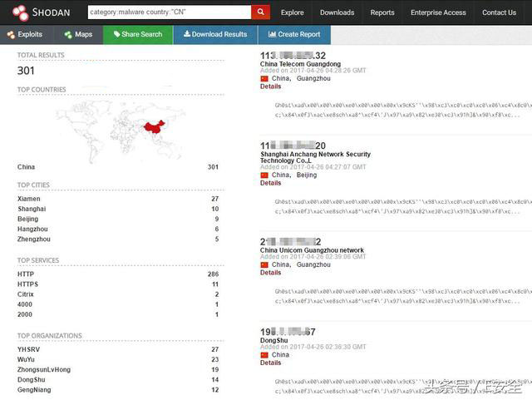This screenshot has width=532, height=400.
Task: Click the China flag in the DongShu result
Action: [264, 355]
